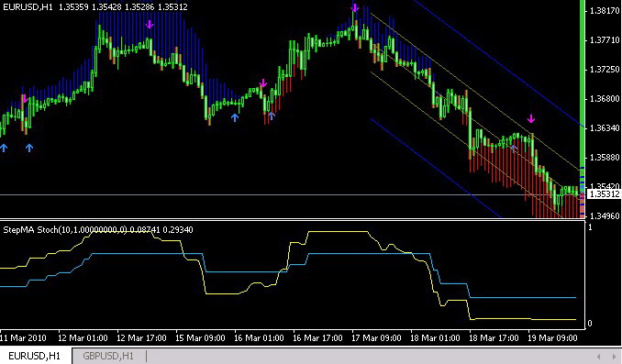This screenshot has height=364, width=622.
Task: Click the magenta sell arrow at chart peak
Action: pos(355,7)
